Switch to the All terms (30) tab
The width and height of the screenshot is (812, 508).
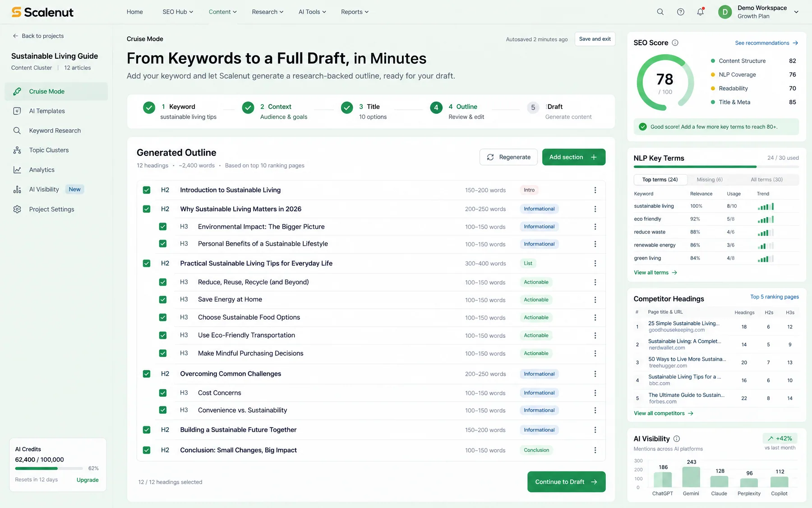pyautogui.click(x=766, y=180)
